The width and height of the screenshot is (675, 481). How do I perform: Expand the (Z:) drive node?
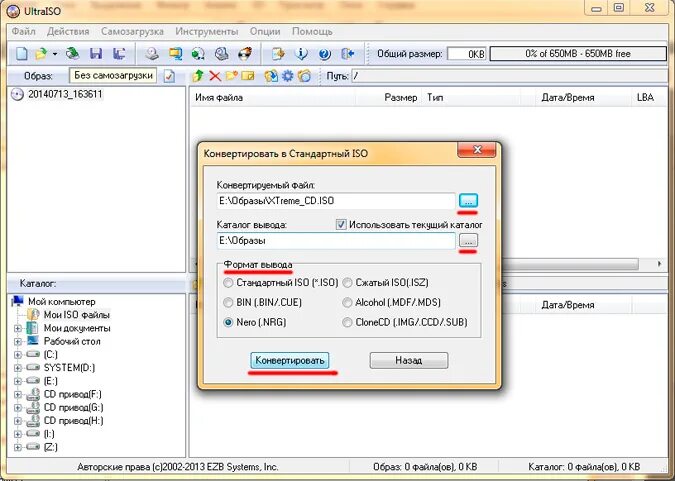tap(18, 447)
